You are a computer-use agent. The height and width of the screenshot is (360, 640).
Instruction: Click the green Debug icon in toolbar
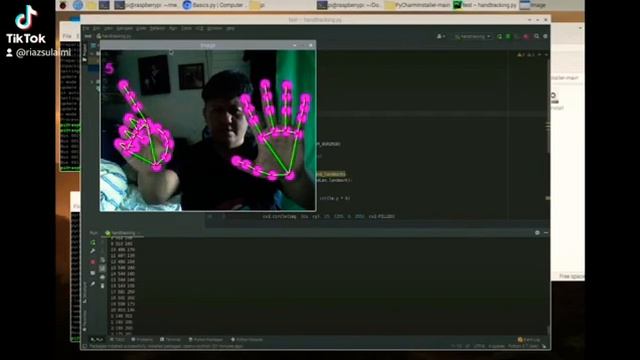click(508, 36)
